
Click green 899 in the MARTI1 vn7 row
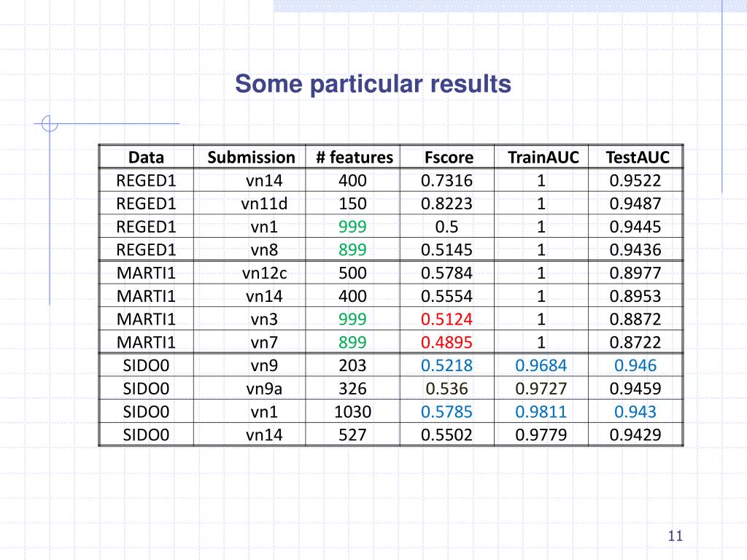pyautogui.click(x=352, y=343)
